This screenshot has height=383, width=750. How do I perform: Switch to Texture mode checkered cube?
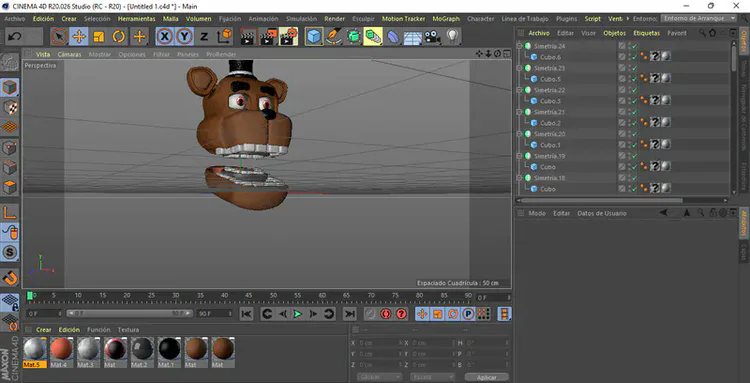pos(10,107)
